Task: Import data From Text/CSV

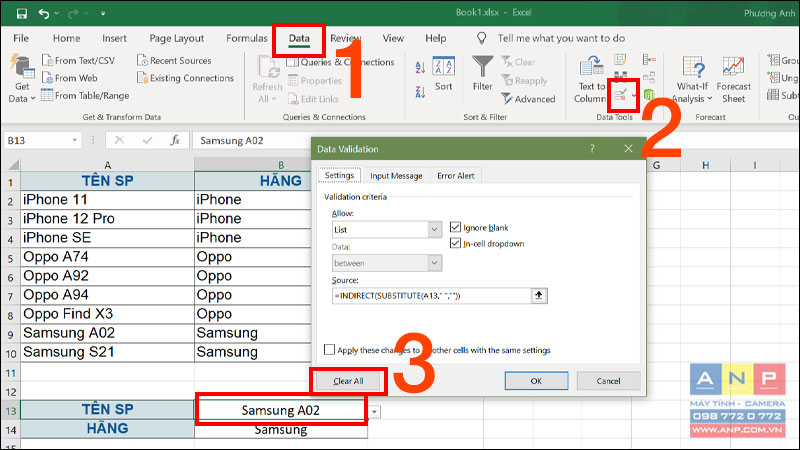Action: click(x=79, y=60)
